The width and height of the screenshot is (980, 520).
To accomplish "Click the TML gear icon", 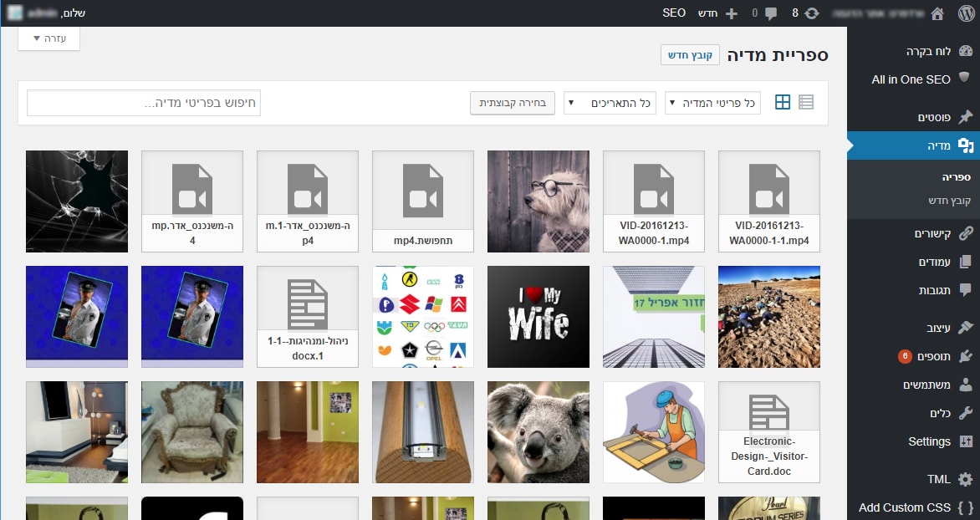I will point(966,479).
